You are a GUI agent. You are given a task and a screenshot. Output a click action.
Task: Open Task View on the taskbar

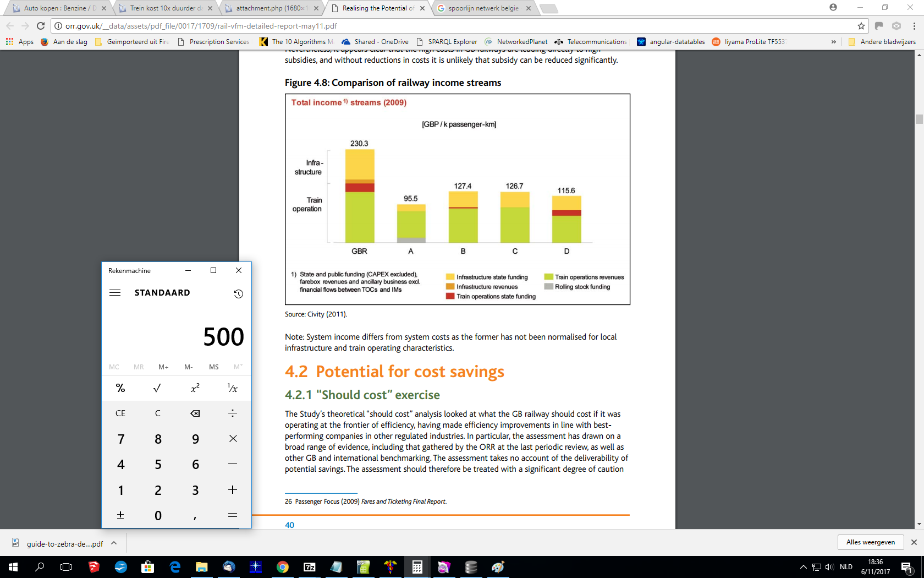tap(66, 567)
